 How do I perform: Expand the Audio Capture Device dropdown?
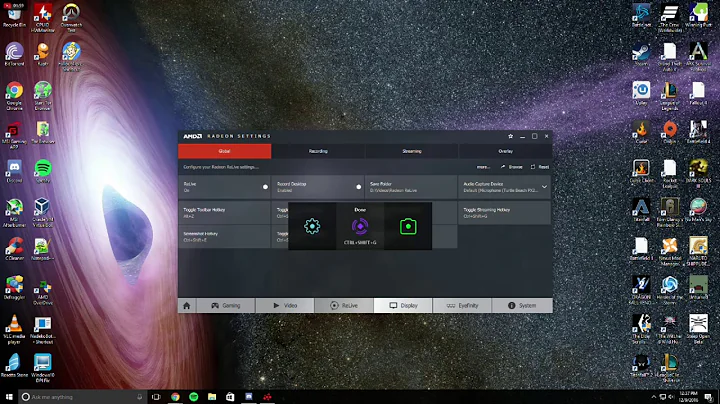(x=544, y=187)
